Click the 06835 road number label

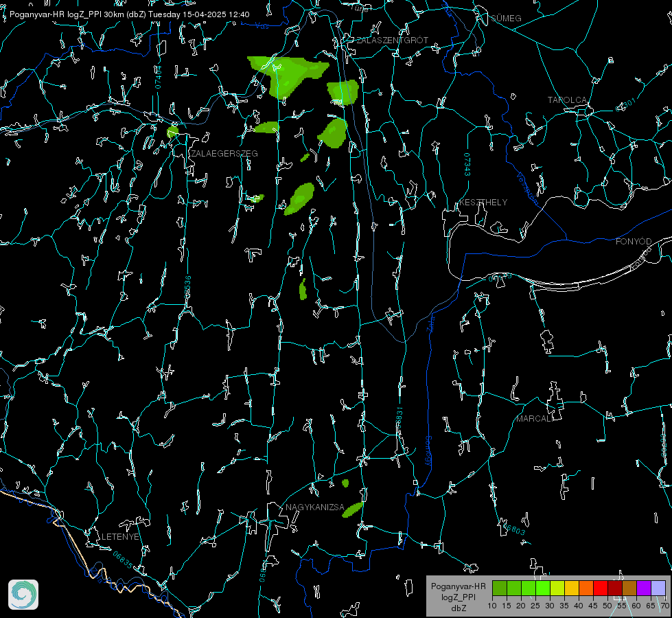[x=123, y=560]
